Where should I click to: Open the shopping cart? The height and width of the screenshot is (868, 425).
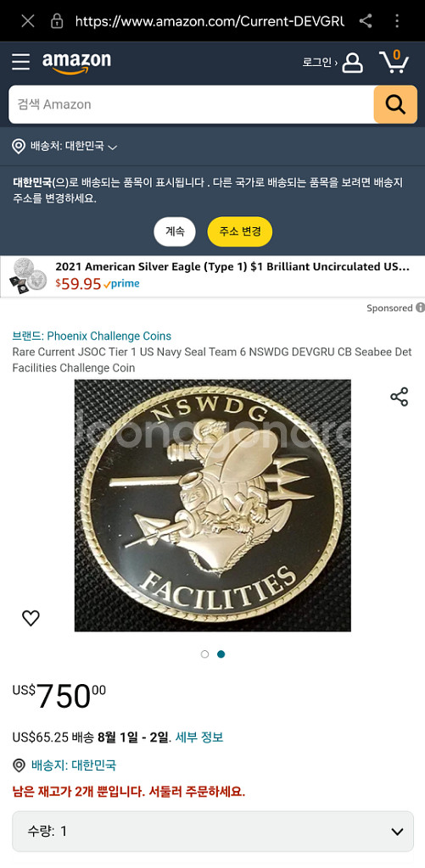coord(394,61)
